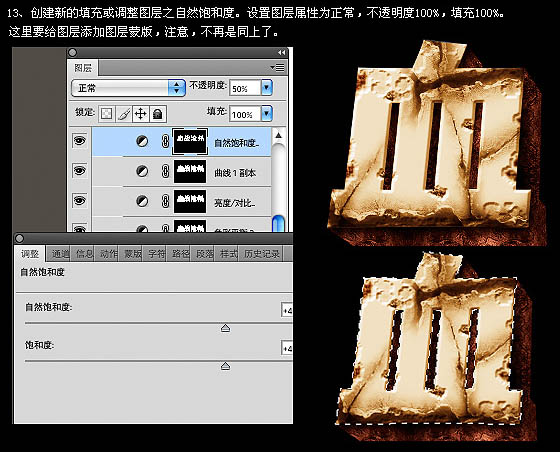Click adjustment icon of 亮度/对比 layer

point(142,201)
